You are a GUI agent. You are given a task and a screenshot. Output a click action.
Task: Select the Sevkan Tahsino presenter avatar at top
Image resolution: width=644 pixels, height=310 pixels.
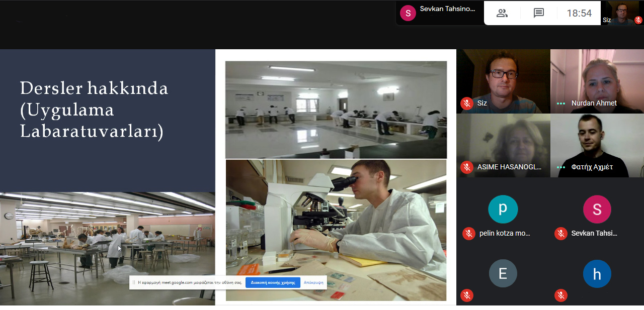[x=408, y=13]
